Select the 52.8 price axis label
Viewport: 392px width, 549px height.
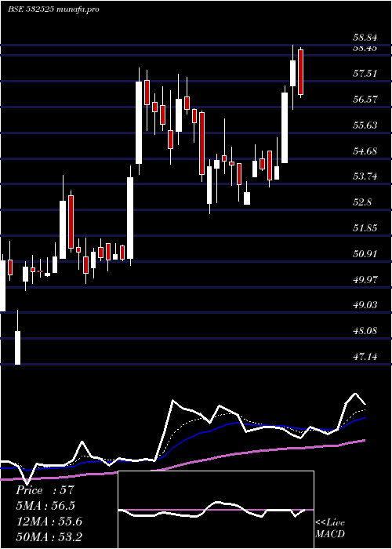362,202
